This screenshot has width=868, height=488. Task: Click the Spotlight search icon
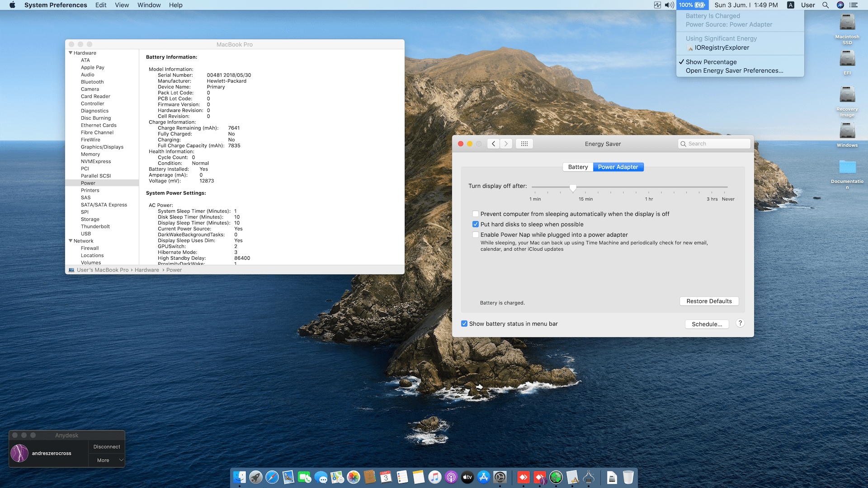pyautogui.click(x=825, y=5)
